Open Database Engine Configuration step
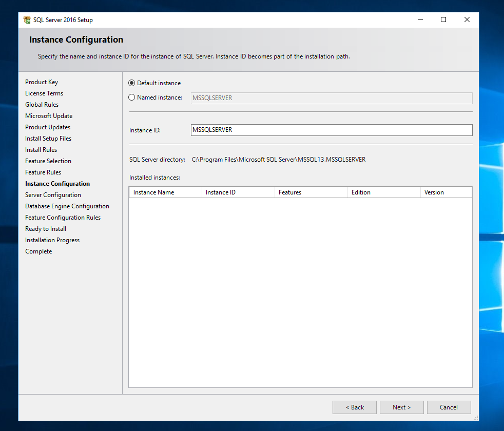This screenshot has height=431, width=504. click(67, 206)
